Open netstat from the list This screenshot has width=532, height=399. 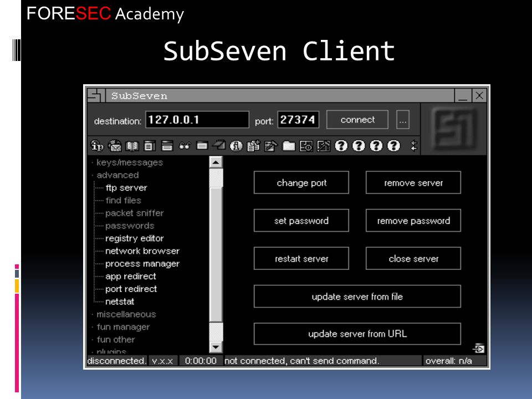(x=120, y=301)
